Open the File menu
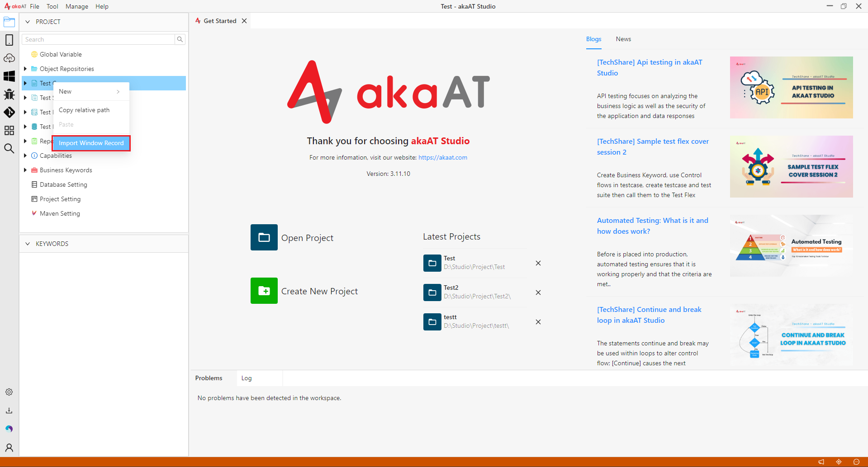Image resolution: width=868 pixels, height=467 pixels. tap(35, 6)
